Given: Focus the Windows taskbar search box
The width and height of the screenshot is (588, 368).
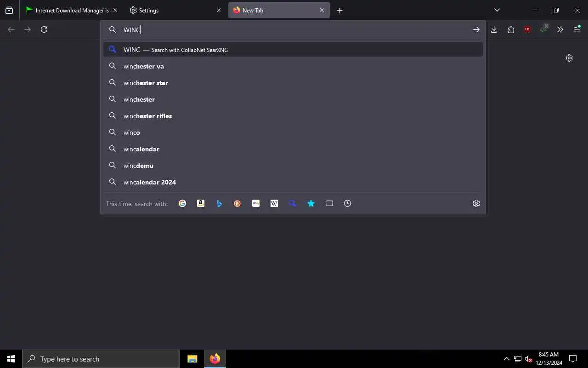Looking at the screenshot, I should (101, 359).
